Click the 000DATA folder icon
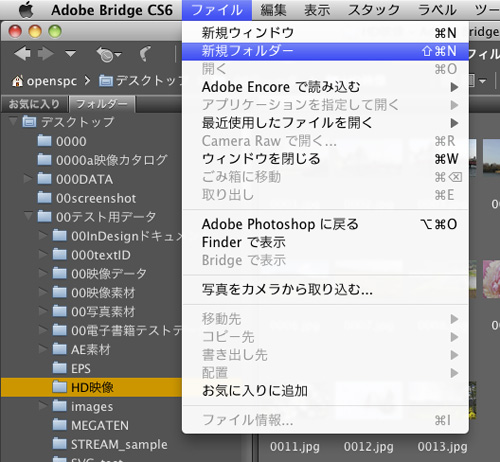This screenshot has width=500, height=462. (44, 179)
